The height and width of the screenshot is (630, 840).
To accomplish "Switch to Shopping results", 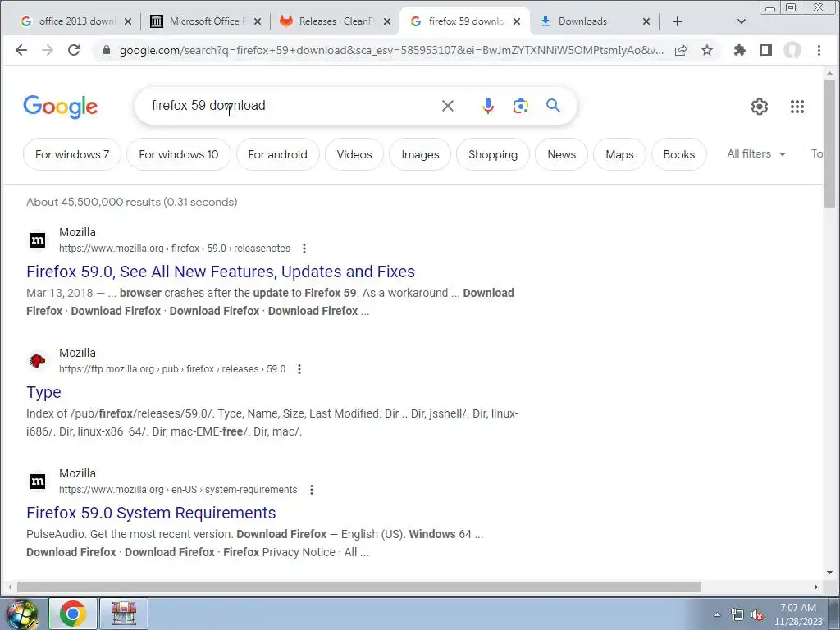I will tap(493, 154).
